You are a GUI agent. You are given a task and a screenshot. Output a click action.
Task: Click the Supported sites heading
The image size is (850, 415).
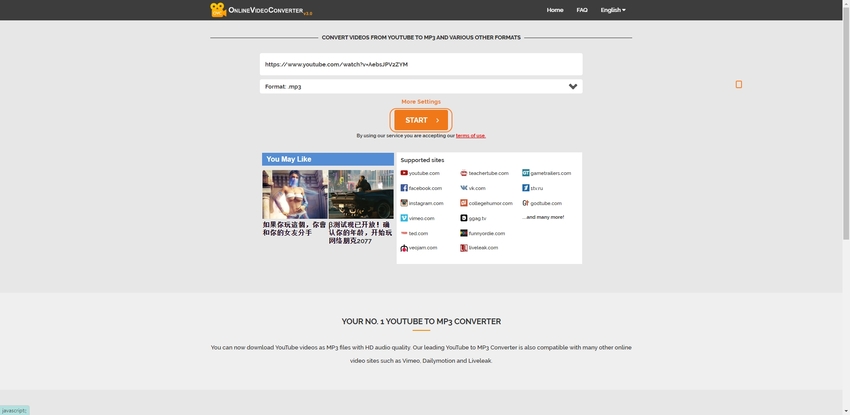pos(422,160)
